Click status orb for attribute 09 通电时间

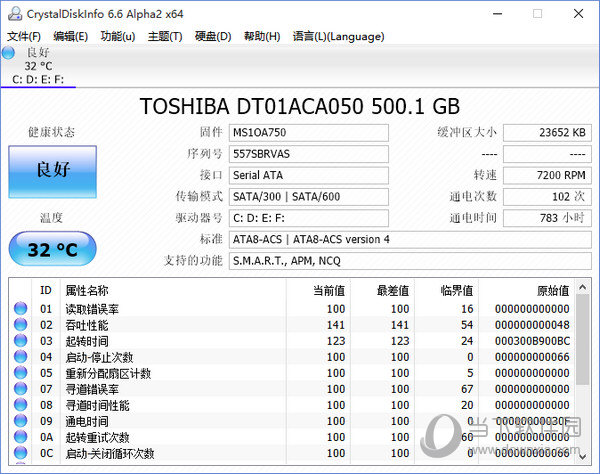click(x=20, y=421)
